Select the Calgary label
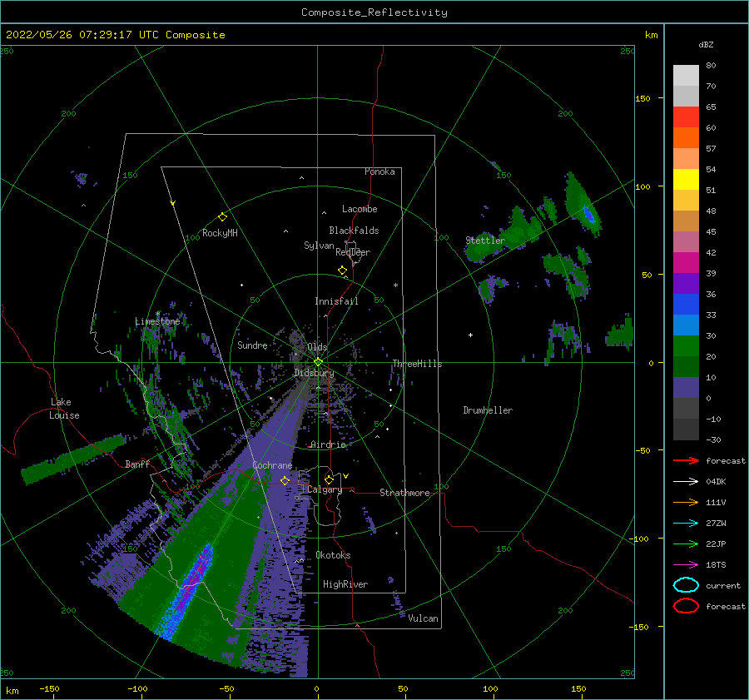This screenshot has height=700, width=749. coord(325,489)
